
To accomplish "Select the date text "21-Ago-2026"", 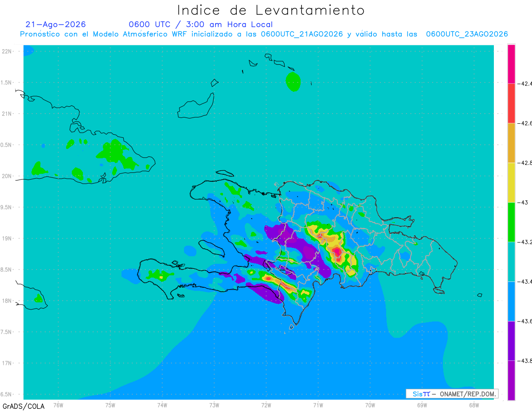I will (x=56, y=24).
